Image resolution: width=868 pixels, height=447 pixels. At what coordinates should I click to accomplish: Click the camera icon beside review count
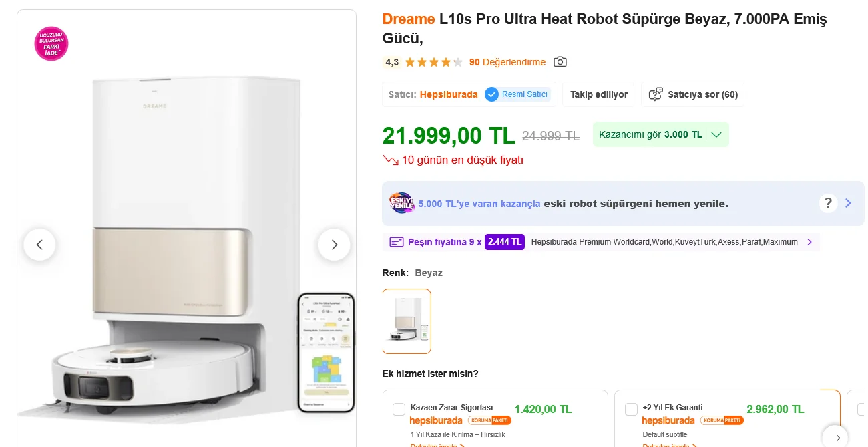point(560,62)
